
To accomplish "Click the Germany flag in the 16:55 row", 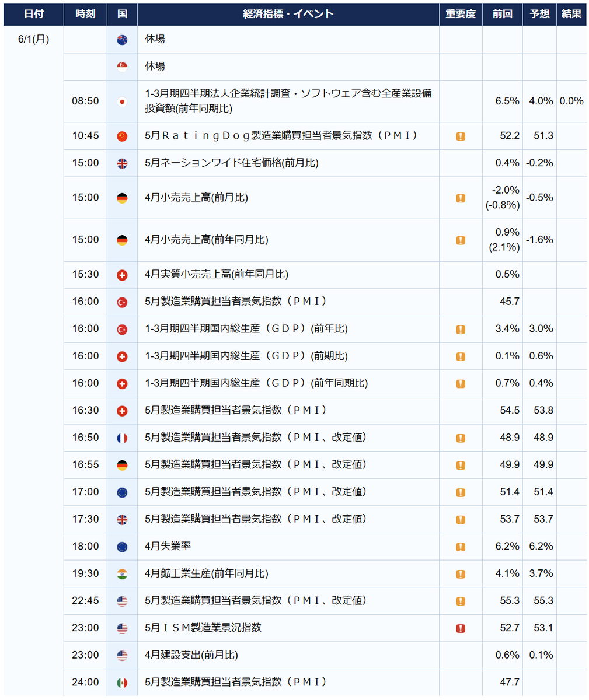I will tap(122, 465).
